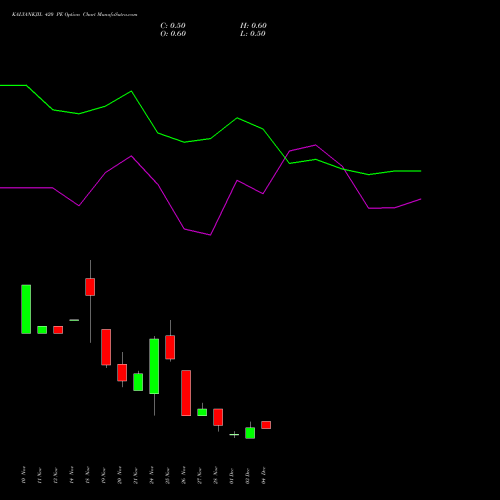Click the 'H: 0.60' high value
This screenshot has height=500, width=500.
(253, 26)
